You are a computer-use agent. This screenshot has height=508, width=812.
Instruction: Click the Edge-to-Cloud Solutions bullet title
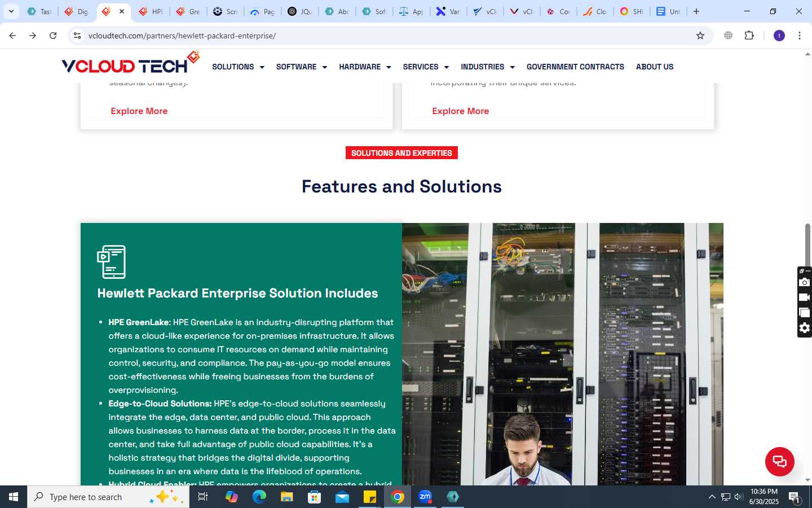[x=160, y=404]
